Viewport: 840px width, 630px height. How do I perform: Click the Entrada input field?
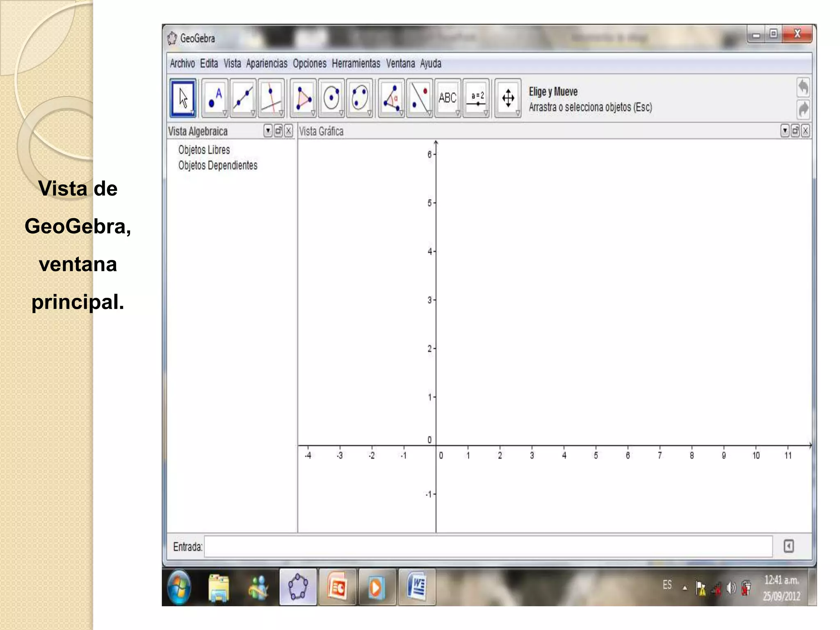(488, 546)
